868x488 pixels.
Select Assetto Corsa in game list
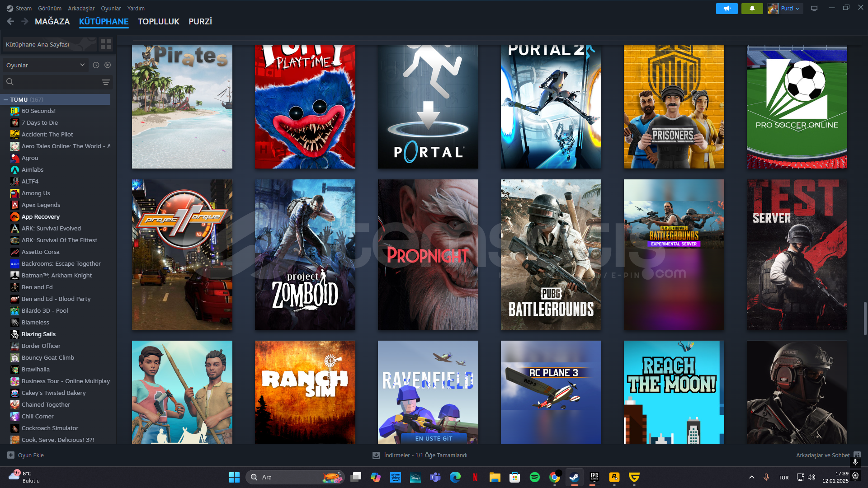click(x=41, y=252)
